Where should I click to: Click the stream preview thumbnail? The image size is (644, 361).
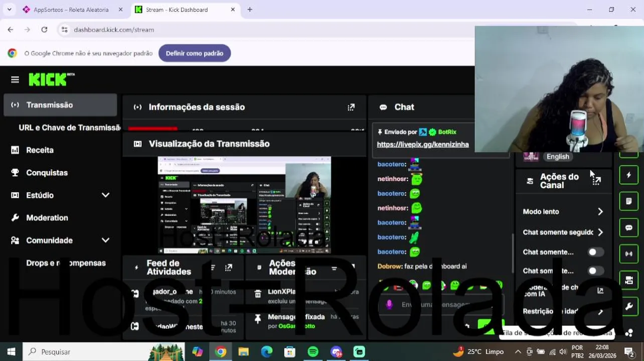click(x=244, y=205)
